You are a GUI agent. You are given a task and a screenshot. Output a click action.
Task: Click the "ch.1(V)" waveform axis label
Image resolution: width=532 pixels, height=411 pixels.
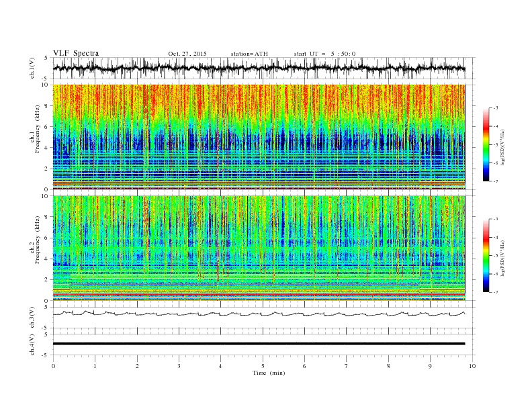(32, 68)
